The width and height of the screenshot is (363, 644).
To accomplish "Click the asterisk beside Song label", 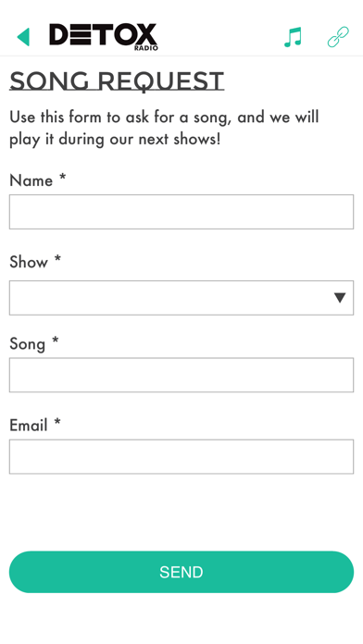I will pos(55,341).
